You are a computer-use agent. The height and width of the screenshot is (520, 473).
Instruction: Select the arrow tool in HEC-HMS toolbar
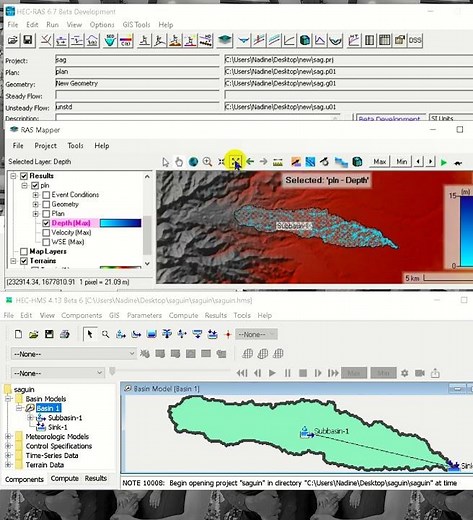90,334
